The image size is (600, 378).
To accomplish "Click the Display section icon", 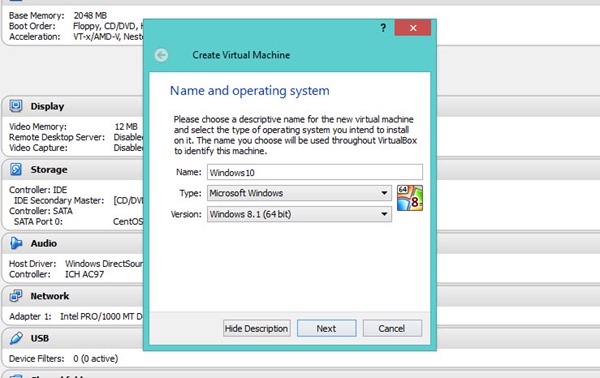I will tap(16, 106).
